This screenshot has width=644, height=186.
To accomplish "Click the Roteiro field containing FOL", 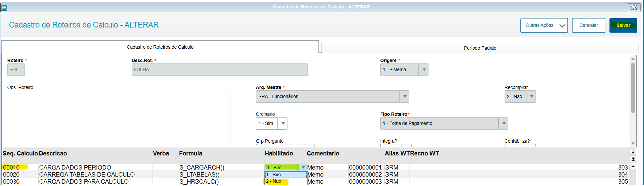I will point(16,69).
